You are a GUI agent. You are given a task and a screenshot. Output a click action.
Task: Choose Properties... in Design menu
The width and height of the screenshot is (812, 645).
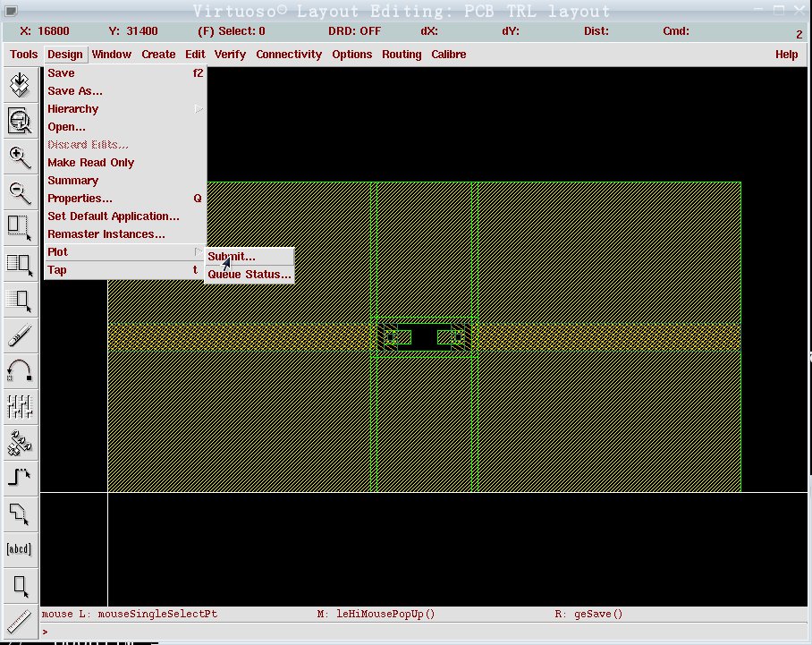[x=125, y=199]
